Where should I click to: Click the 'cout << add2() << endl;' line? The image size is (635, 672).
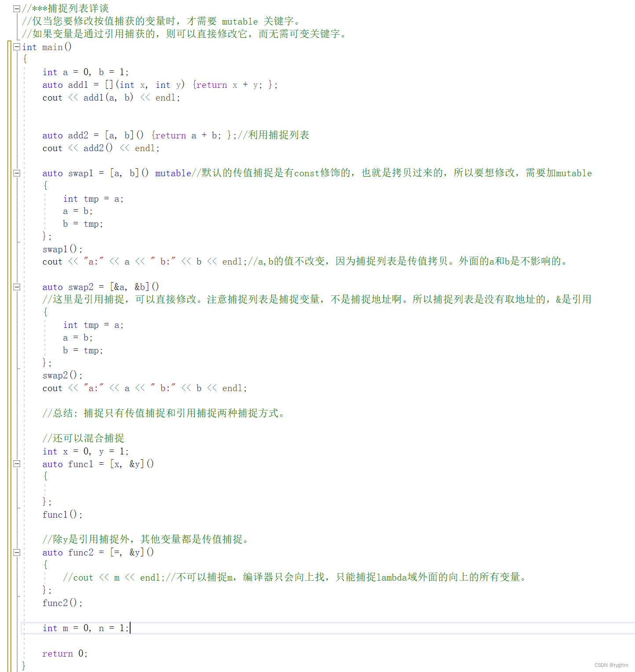pos(101,148)
